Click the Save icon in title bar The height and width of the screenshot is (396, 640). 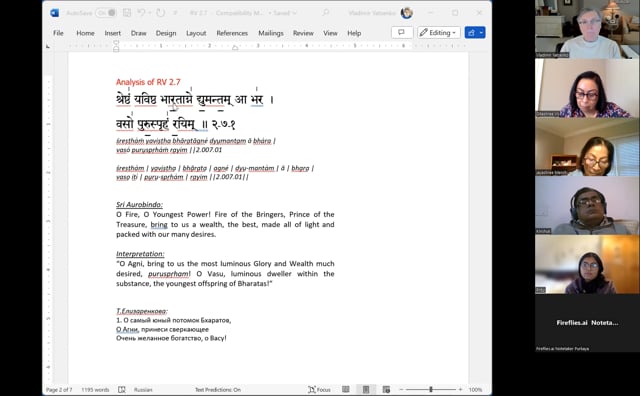[127, 13]
